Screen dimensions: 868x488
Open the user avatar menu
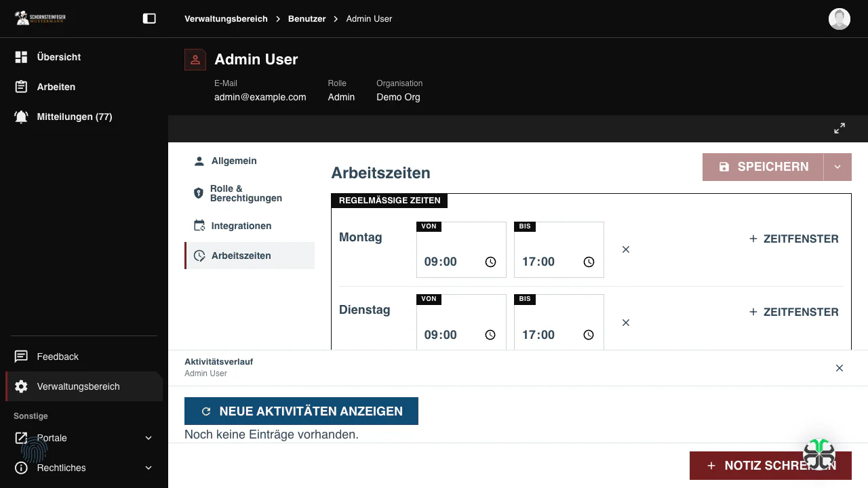tap(840, 19)
